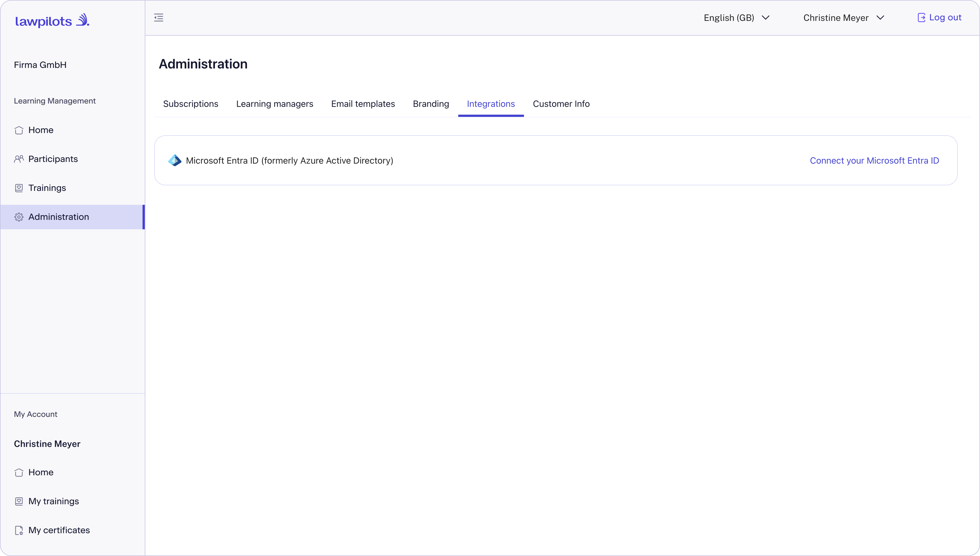This screenshot has width=980, height=556.
Task: Click the Administration sidebar label
Action: pos(58,217)
